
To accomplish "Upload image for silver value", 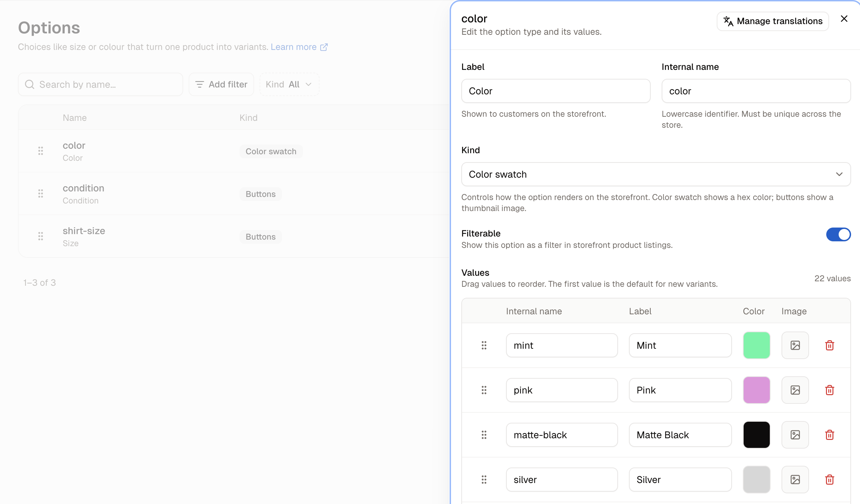I will (x=795, y=480).
